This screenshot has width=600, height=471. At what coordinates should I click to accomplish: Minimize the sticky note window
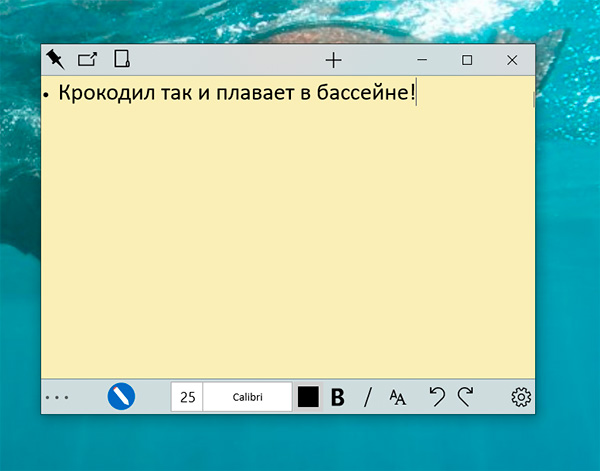point(422,60)
